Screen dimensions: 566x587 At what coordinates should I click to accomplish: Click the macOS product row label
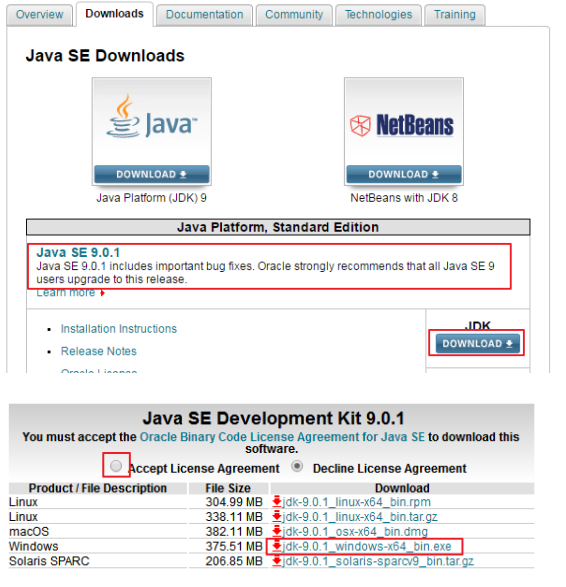pos(29,532)
